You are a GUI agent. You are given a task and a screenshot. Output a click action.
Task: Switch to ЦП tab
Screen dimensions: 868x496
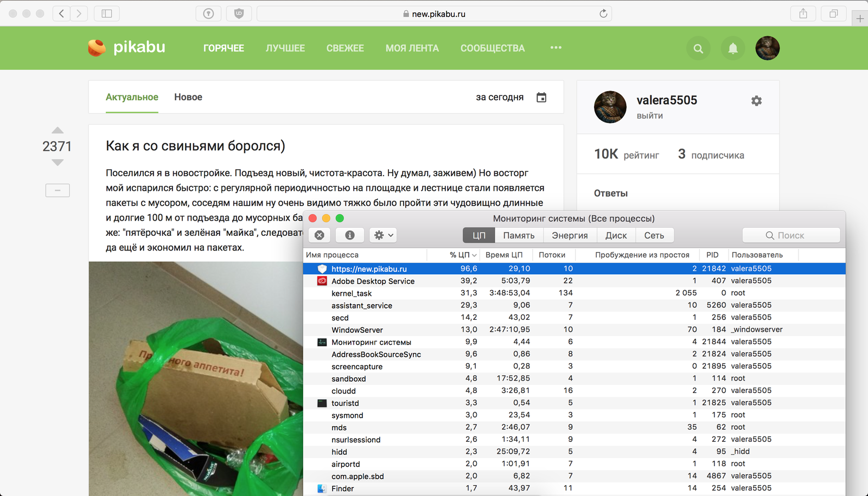coord(479,235)
